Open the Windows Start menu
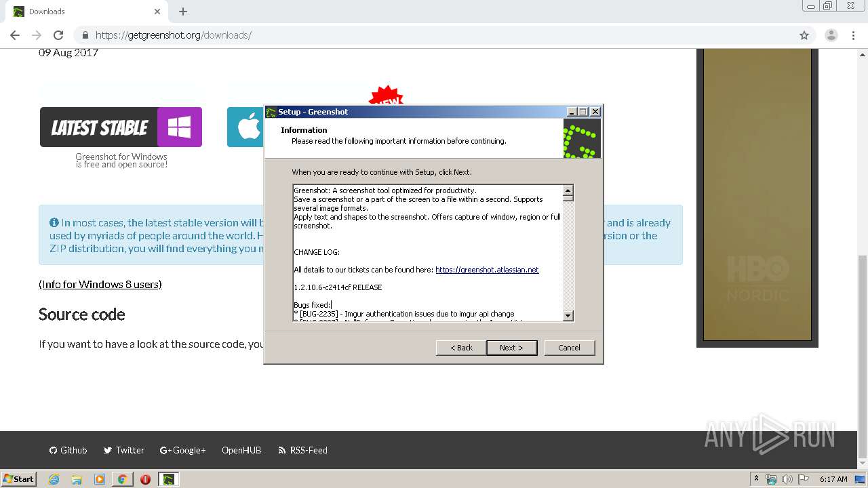The height and width of the screenshot is (488, 868). point(19,479)
